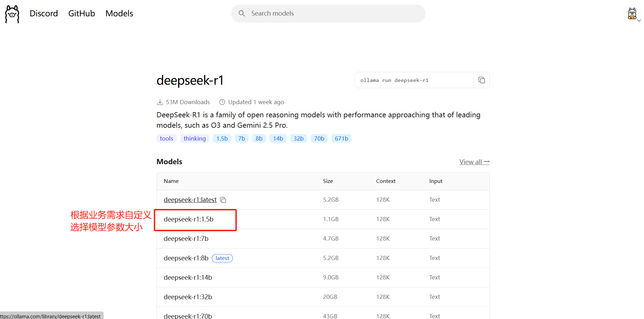Click the 128K context of deepseek-r1:14b
Viewport: 644px width, 319px height.
coord(383,277)
